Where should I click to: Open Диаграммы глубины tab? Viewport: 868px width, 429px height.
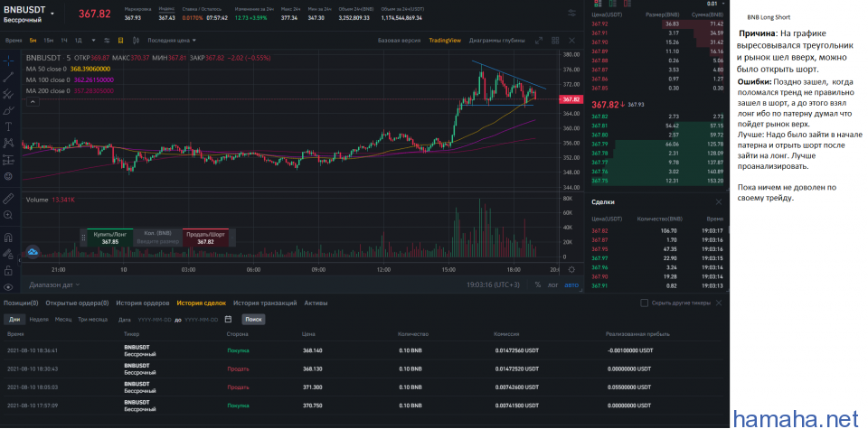tap(497, 41)
